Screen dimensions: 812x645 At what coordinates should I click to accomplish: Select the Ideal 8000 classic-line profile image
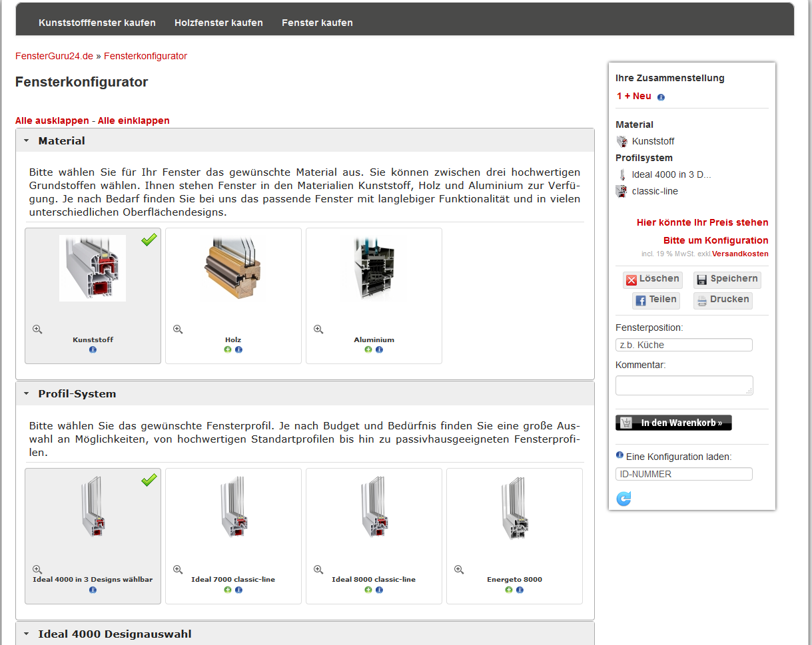click(374, 508)
